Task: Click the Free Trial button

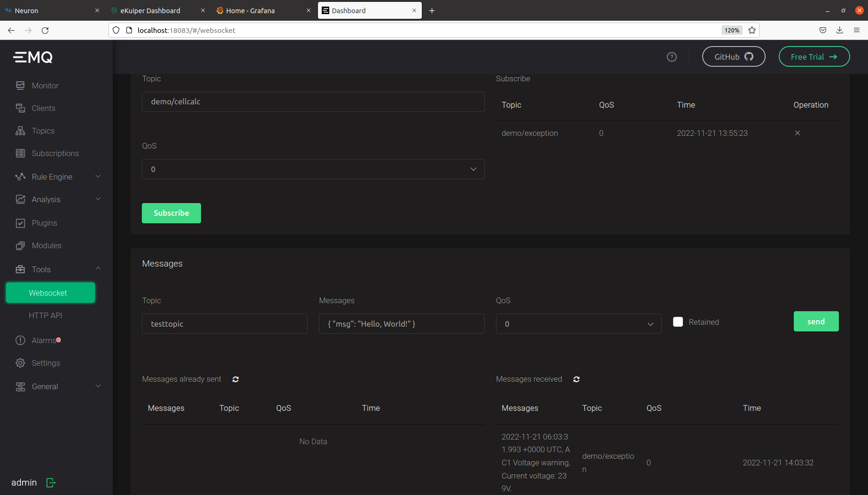Action: 814,56
